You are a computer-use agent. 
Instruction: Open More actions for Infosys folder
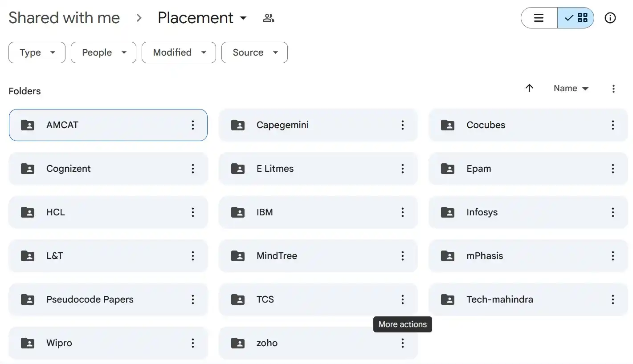click(613, 212)
